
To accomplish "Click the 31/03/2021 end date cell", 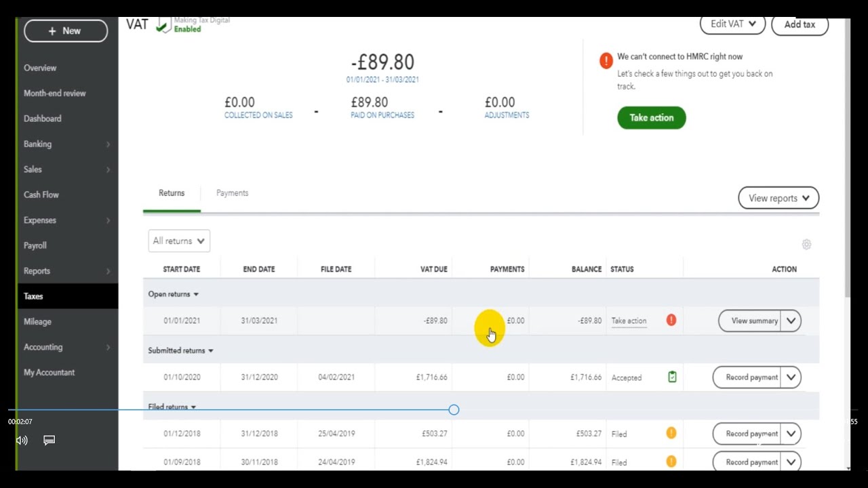I will pyautogui.click(x=259, y=321).
